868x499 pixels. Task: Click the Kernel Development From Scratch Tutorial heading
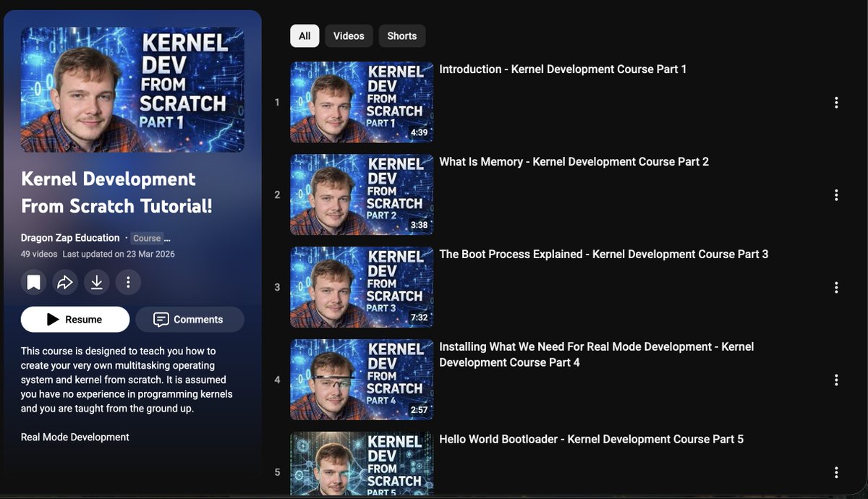pyautogui.click(x=116, y=192)
